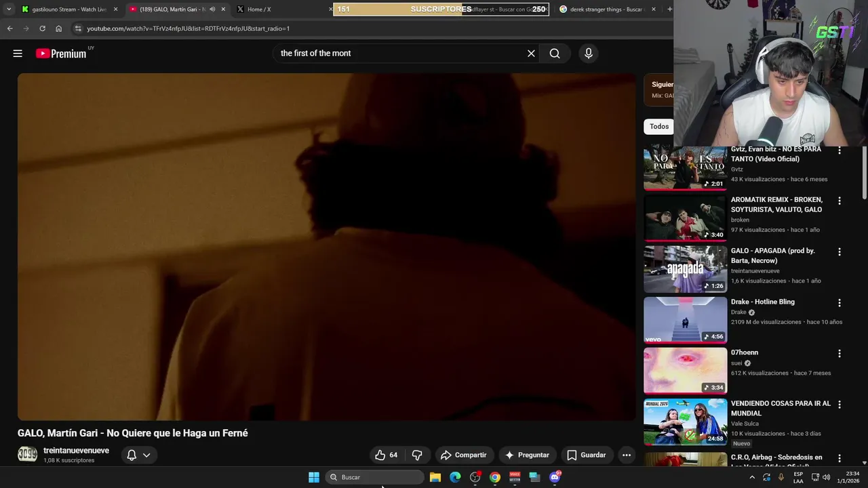This screenshot has height=488, width=868.
Task: Open treintanuevenueve channel avatar
Action: click(x=28, y=454)
